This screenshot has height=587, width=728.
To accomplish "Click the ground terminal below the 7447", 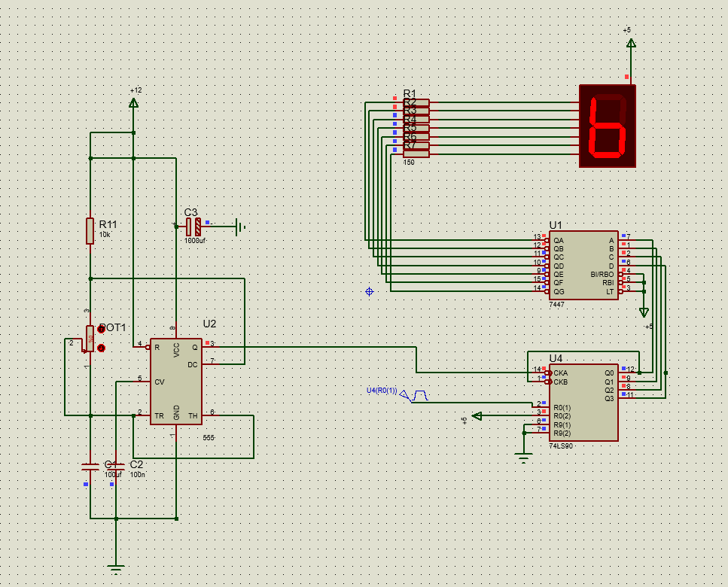I will [644, 312].
